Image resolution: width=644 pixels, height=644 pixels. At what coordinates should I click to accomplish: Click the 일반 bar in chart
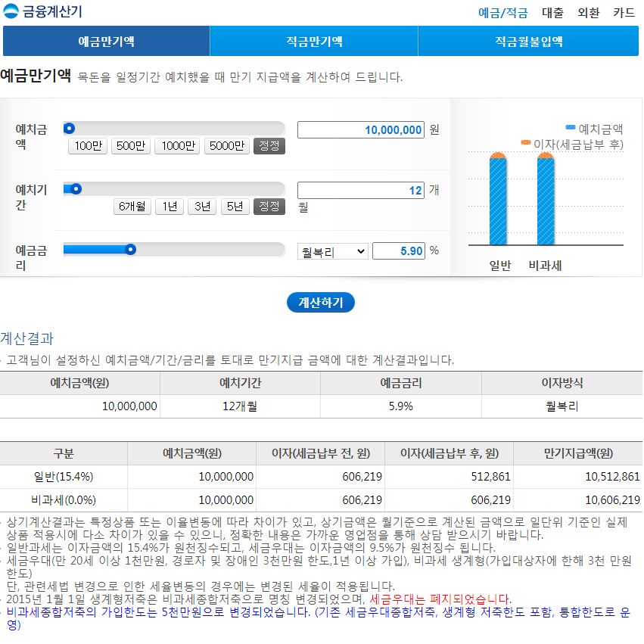coord(498,199)
